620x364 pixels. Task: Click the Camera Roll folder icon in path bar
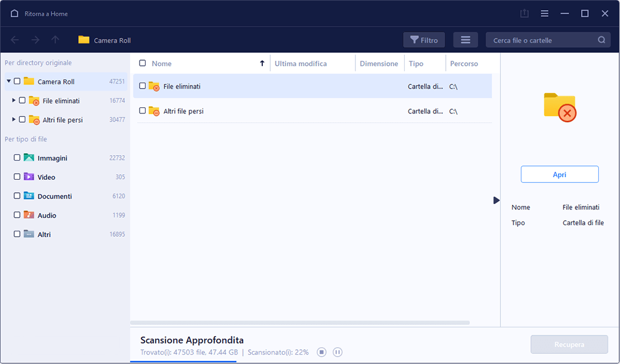pos(84,40)
